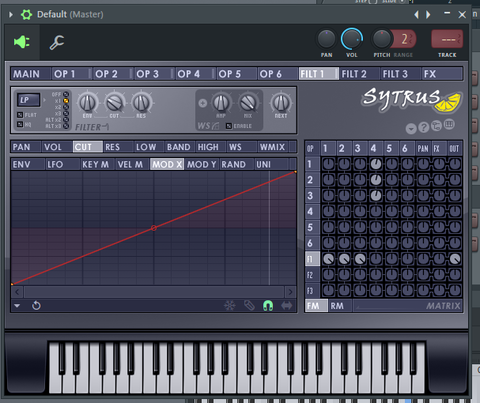The image size is (480, 403).
Task: Click the channel VOL knob
Action: click(x=352, y=39)
